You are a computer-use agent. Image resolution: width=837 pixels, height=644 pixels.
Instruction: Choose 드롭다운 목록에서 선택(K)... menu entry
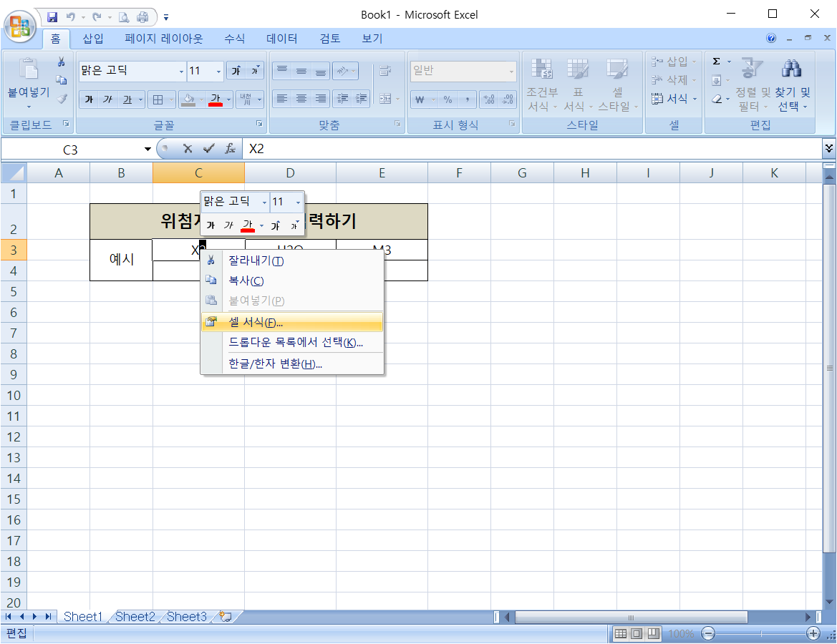[x=292, y=343]
